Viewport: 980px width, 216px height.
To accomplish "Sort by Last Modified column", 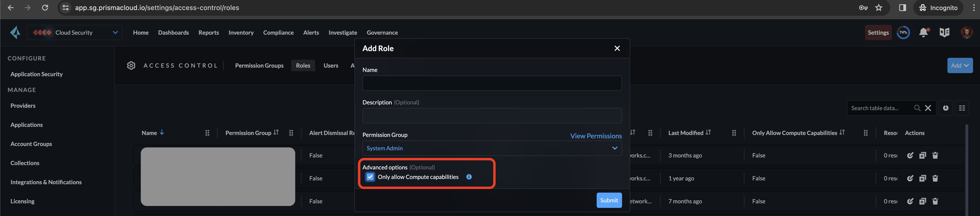I will [708, 132].
